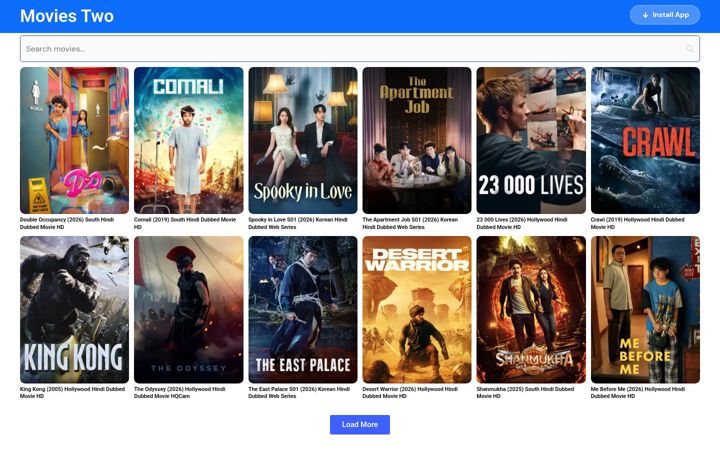Open the Me Before Me poster
720x450 pixels.
click(645, 309)
